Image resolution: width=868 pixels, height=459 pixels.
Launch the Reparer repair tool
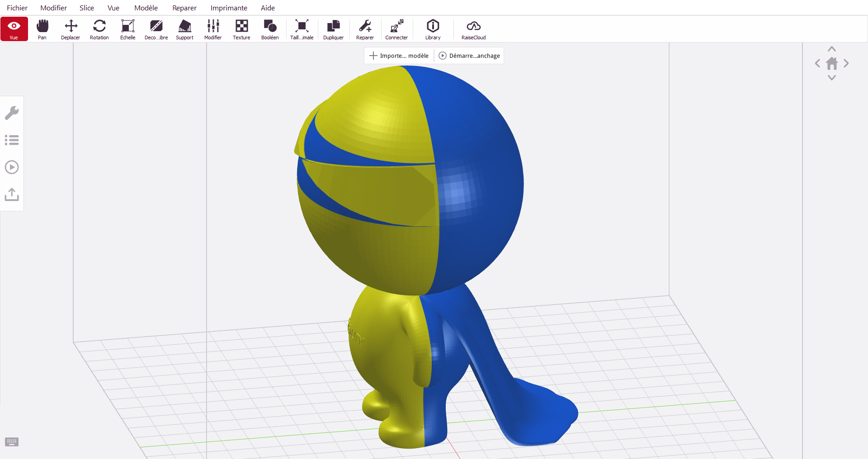click(365, 28)
